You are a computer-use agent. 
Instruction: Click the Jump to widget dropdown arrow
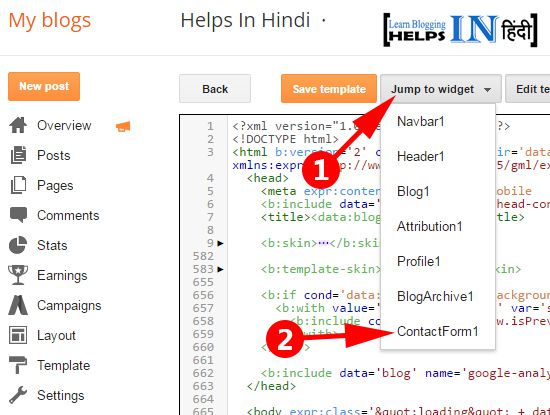487,90
